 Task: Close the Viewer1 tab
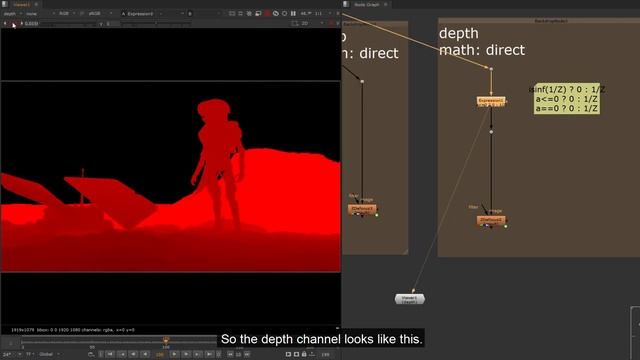coord(36,4)
